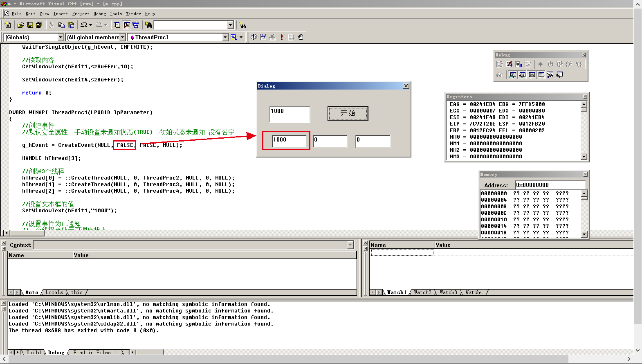Click the Redo toolbar icon
This screenshot has height=364, width=642.
pos(99,25)
